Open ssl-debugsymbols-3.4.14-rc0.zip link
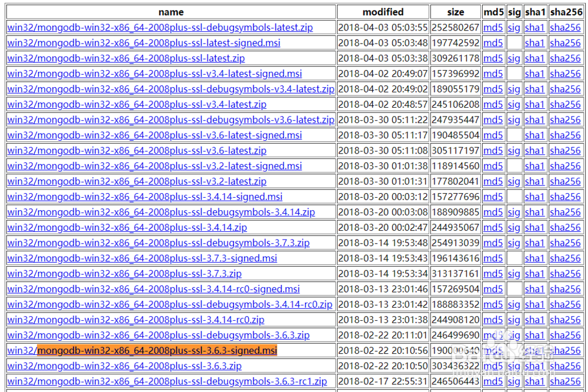This screenshot has width=588, height=392. [x=170, y=304]
